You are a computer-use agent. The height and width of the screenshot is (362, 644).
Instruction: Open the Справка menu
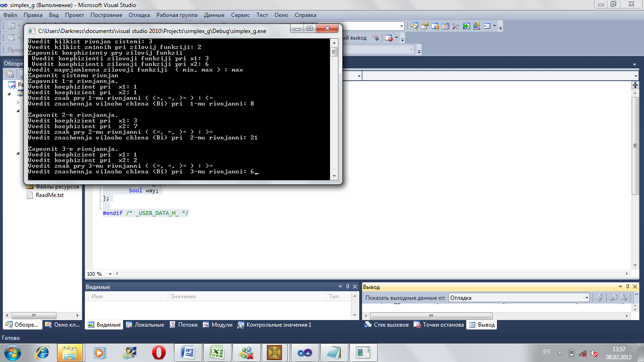305,15
